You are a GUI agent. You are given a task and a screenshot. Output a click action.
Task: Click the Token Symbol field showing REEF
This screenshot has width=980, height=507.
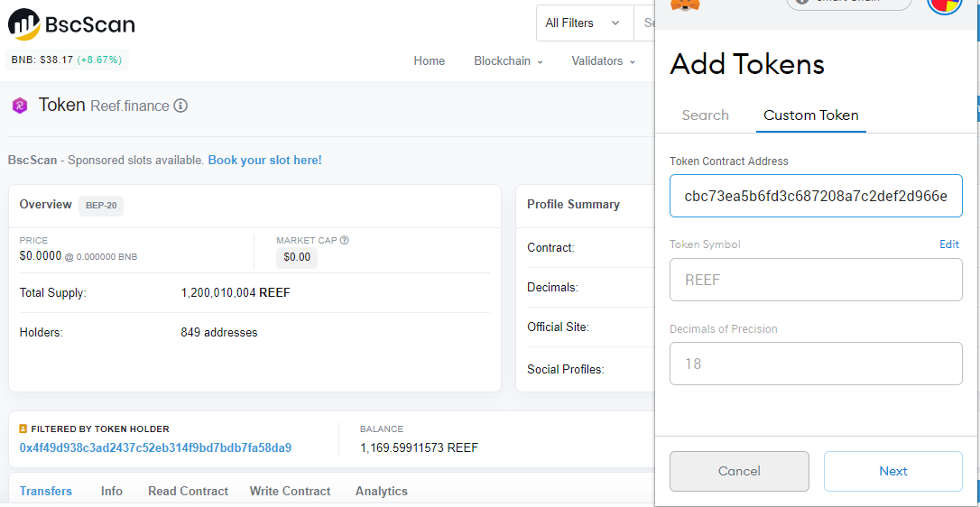coord(817,280)
